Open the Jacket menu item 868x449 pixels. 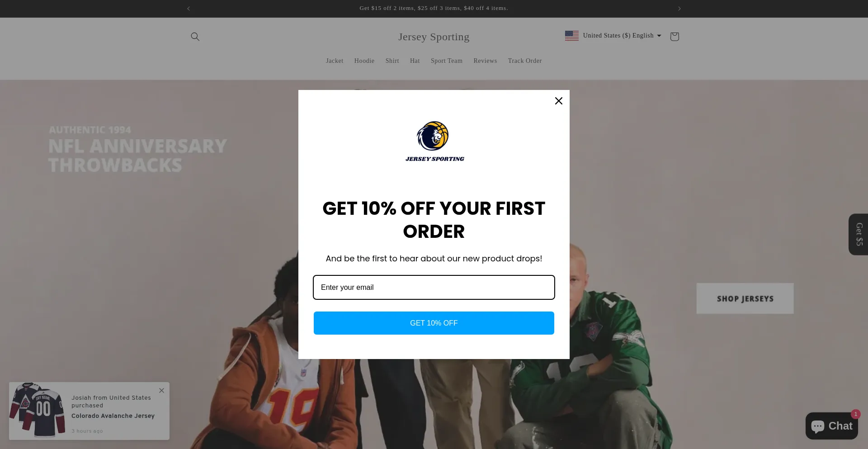(x=335, y=61)
